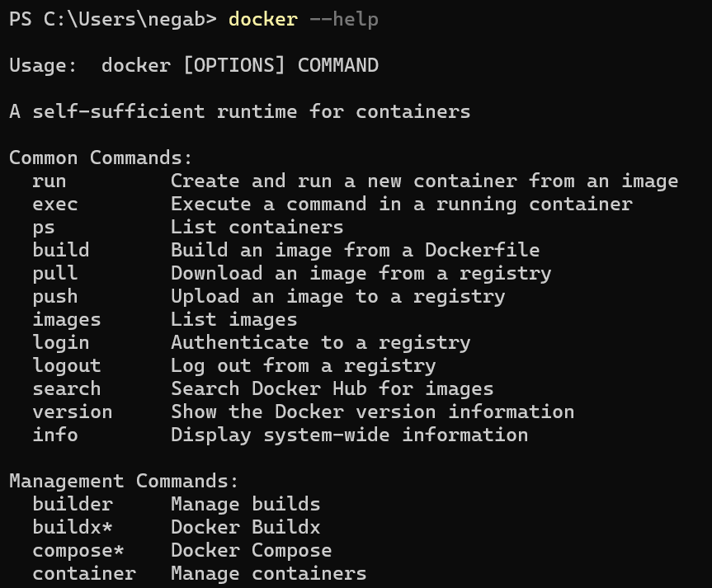This screenshot has height=588, width=712.
Task: Click the 'login' command name
Action: pos(61,343)
